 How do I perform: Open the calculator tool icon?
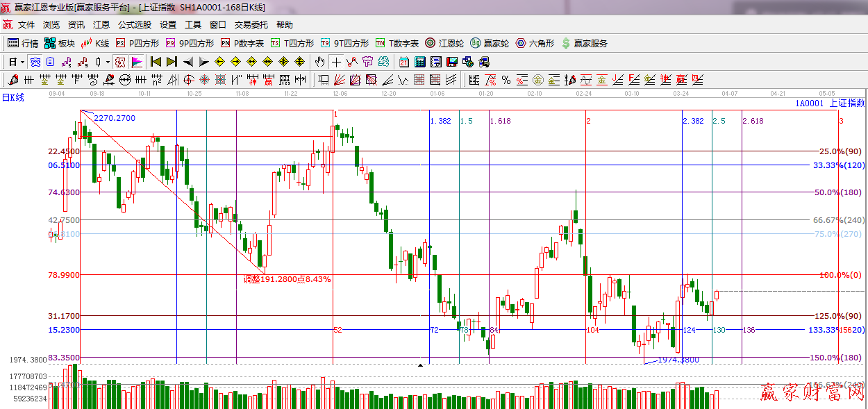point(419,62)
